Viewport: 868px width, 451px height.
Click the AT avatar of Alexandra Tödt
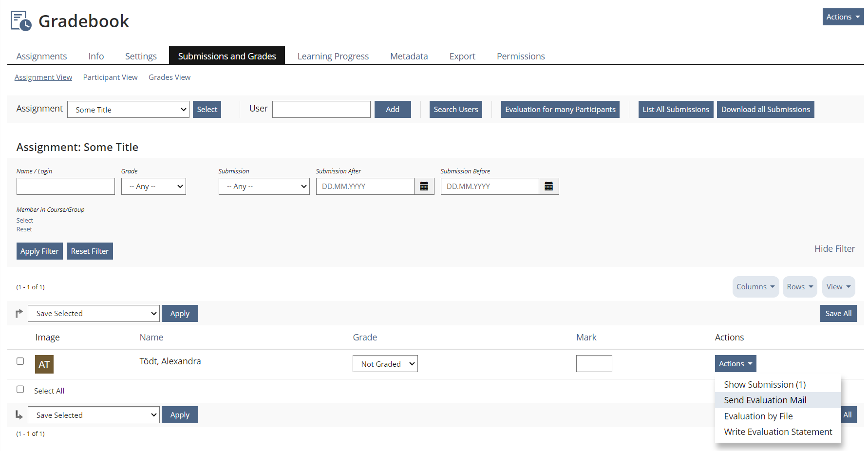coord(44,364)
